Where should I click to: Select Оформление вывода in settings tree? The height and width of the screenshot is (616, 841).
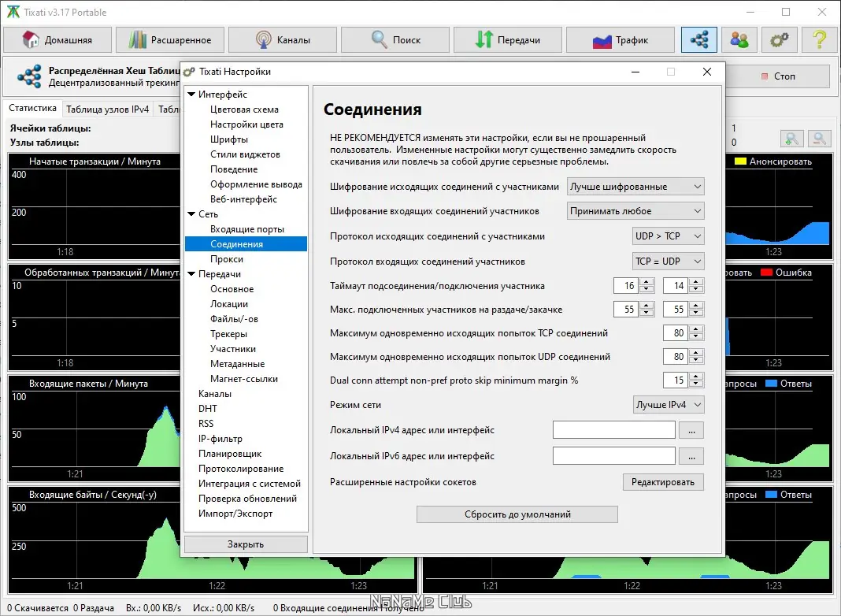(257, 184)
